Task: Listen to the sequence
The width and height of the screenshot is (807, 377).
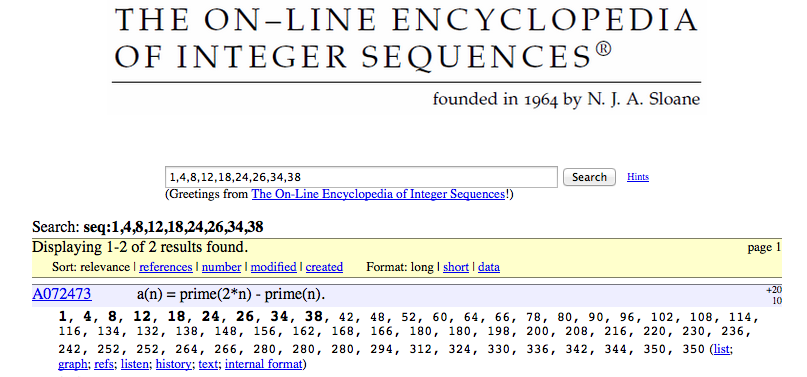Action: tap(134, 365)
